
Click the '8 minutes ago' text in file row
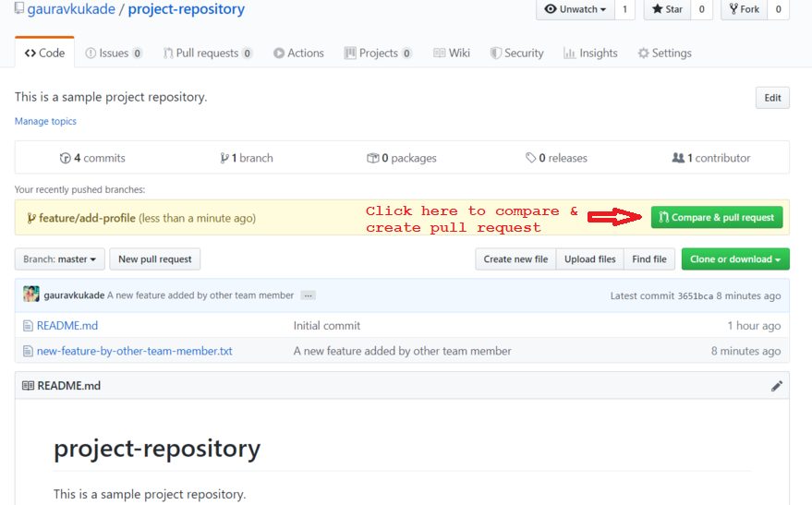[x=745, y=351]
